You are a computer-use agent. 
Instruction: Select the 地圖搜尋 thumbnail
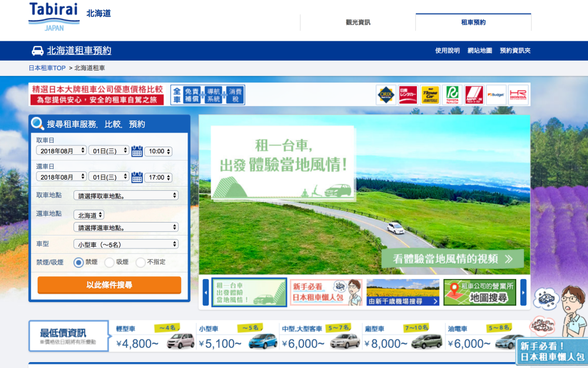[480, 292]
